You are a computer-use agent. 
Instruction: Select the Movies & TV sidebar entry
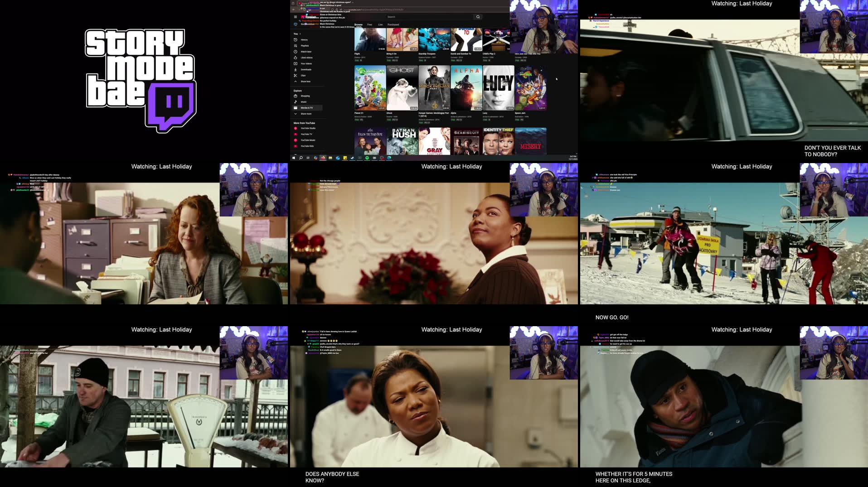click(x=306, y=108)
